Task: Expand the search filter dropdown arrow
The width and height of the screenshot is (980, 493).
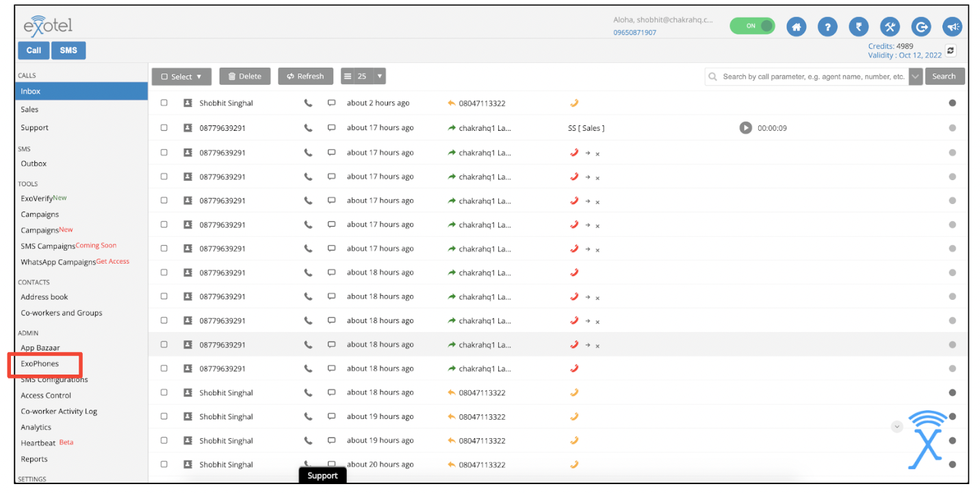Action: click(x=916, y=77)
